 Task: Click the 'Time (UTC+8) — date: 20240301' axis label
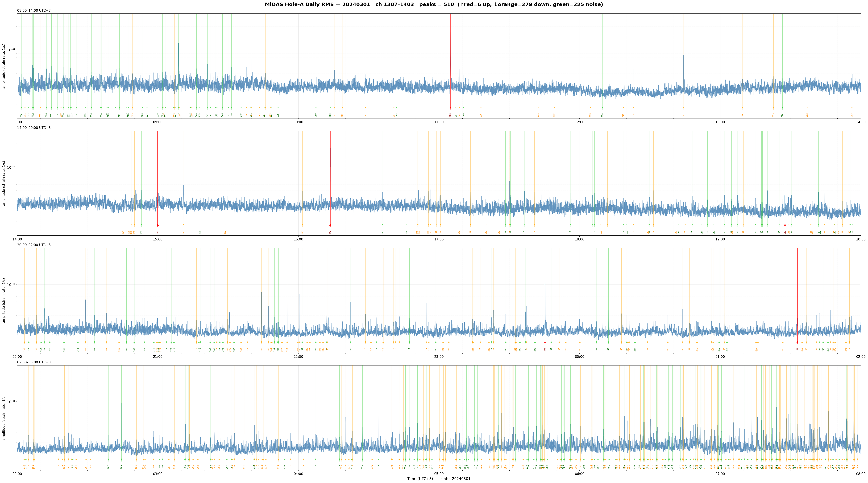point(439,479)
